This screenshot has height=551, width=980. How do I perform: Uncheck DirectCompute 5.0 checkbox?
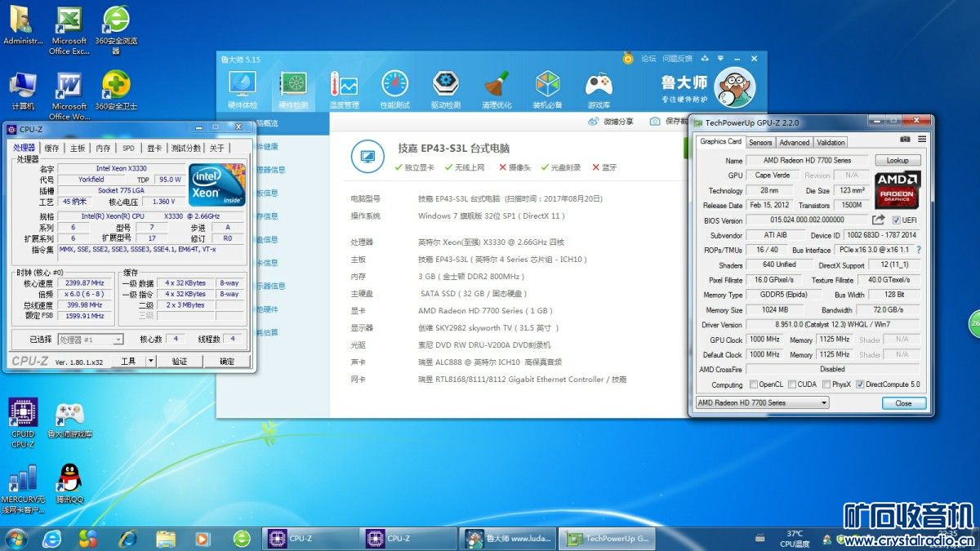coord(859,384)
